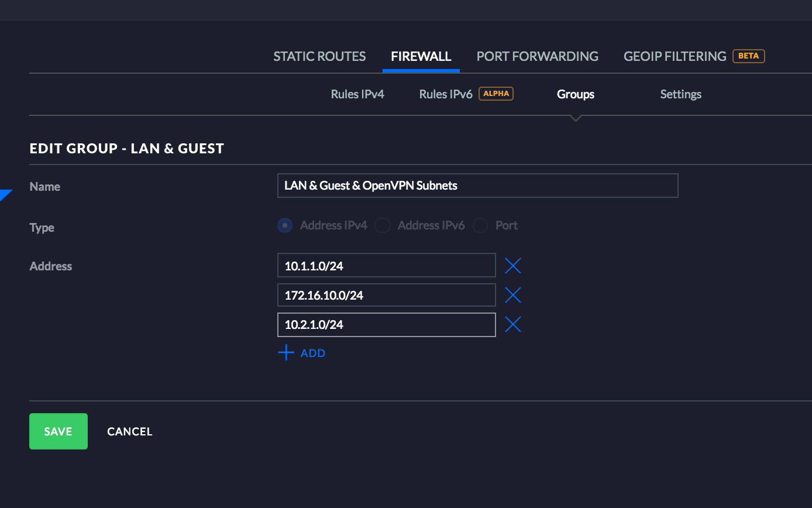Remove the 10.1.1.0/24 address entry
Image resolution: width=812 pixels, height=508 pixels.
[512, 266]
